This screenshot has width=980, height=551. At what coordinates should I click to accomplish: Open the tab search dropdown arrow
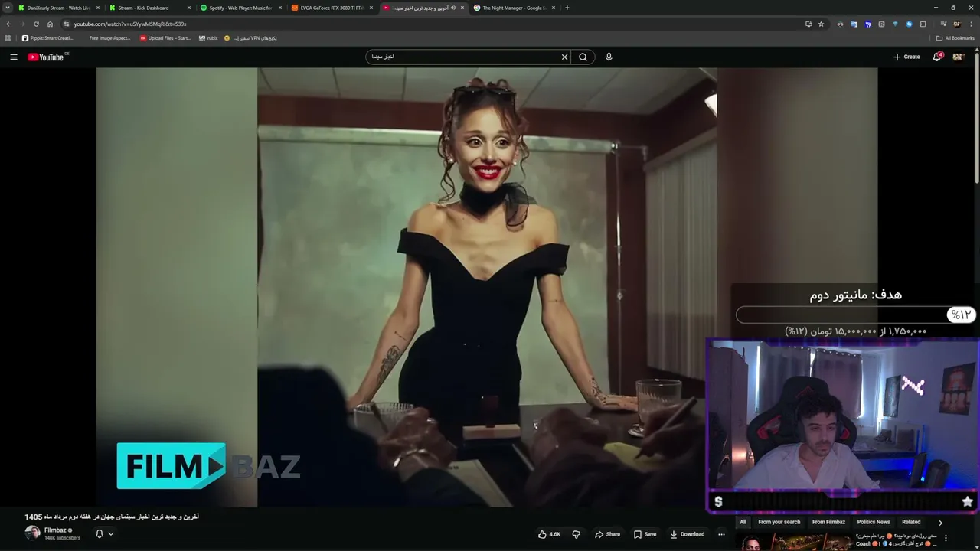coord(8,8)
